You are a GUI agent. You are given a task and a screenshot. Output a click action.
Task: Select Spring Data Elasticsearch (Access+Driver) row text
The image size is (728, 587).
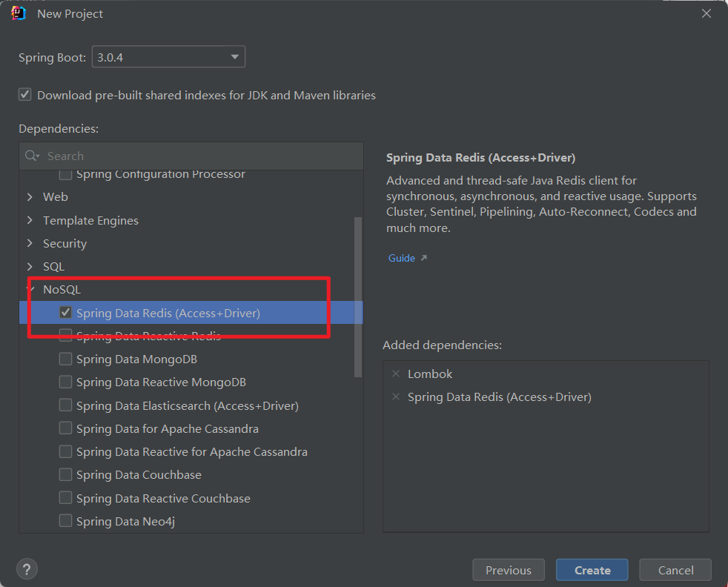(x=188, y=405)
